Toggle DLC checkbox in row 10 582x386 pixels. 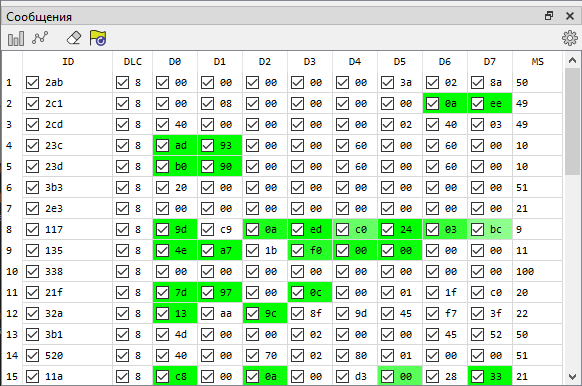[122, 272]
